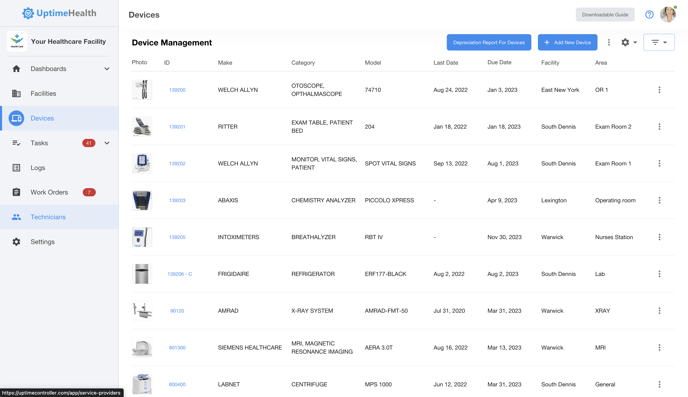Open row menu for LABNET centrifuge
Screen dimensions: 688x397
[x=659, y=385]
